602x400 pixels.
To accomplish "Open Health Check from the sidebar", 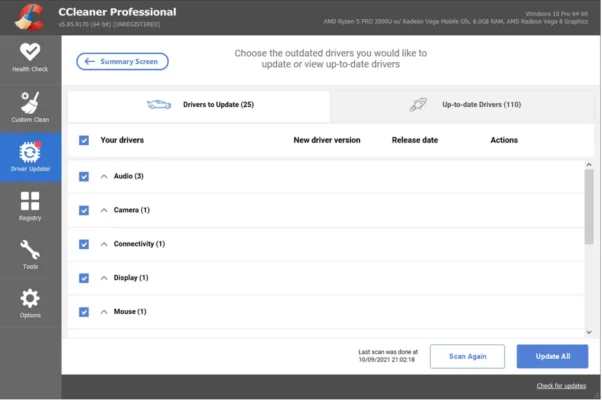I will 30,57.
